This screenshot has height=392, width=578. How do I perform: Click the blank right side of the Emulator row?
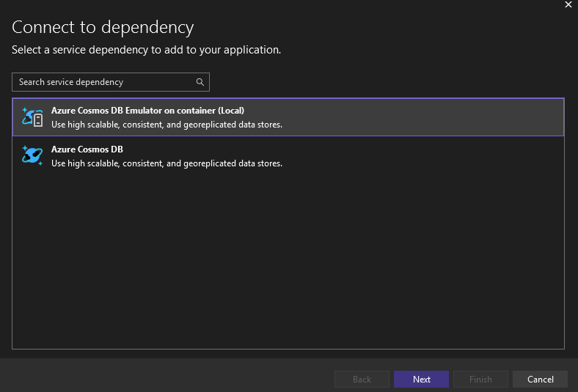[440, 117]
